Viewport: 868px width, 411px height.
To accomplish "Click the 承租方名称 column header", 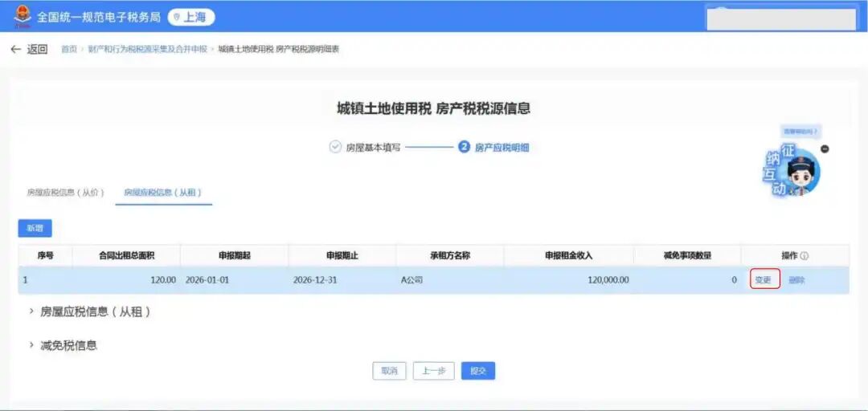I will (x=450, y=255).
